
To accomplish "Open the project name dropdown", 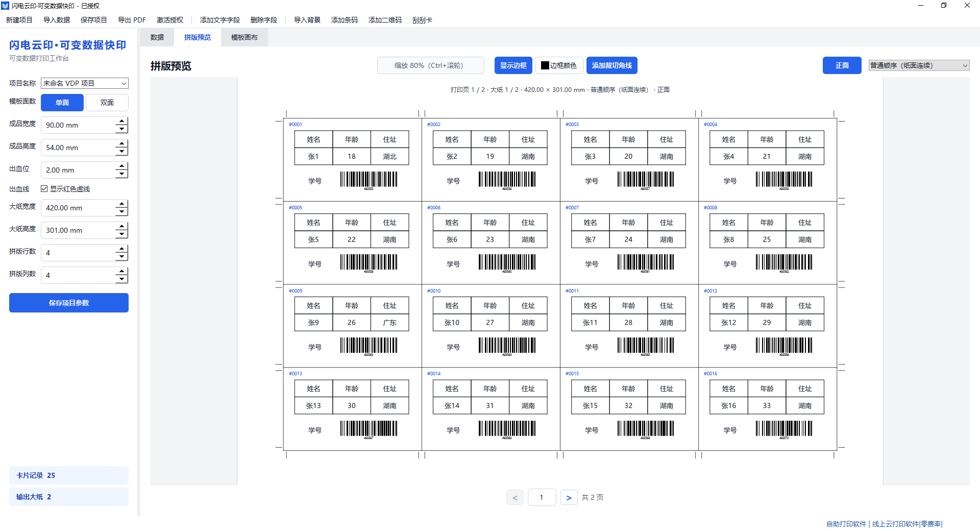I will click(85, 83).
